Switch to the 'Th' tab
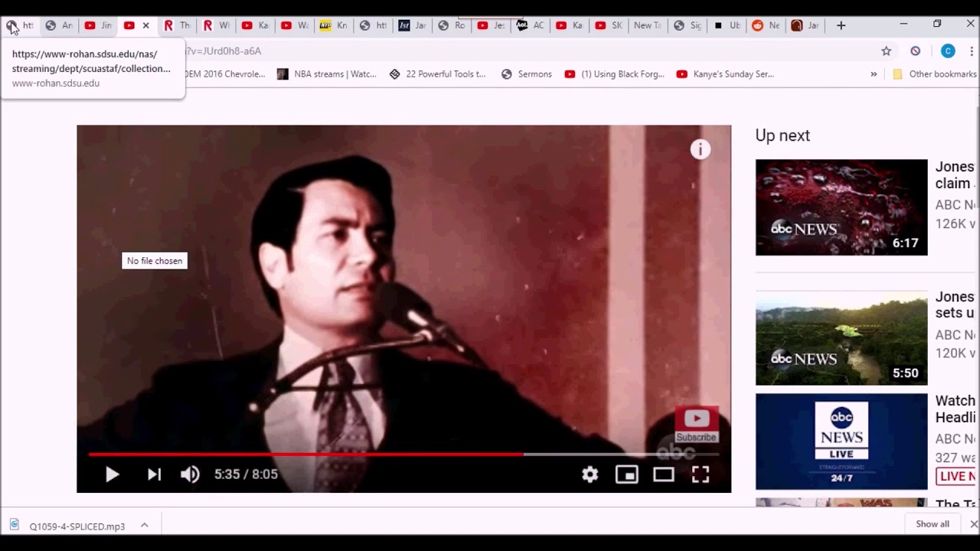 click(176, 25)
